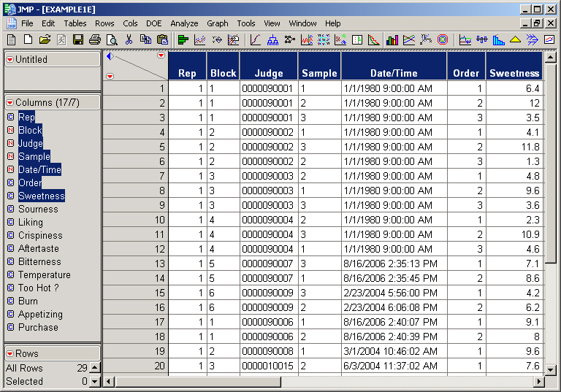Click the Print icon in toolbar

coord(94,39)
